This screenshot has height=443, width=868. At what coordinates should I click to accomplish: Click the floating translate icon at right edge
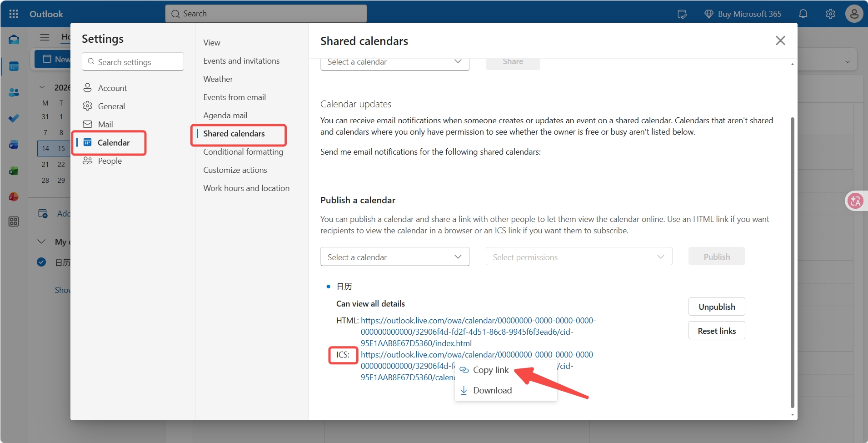(856, 201)
